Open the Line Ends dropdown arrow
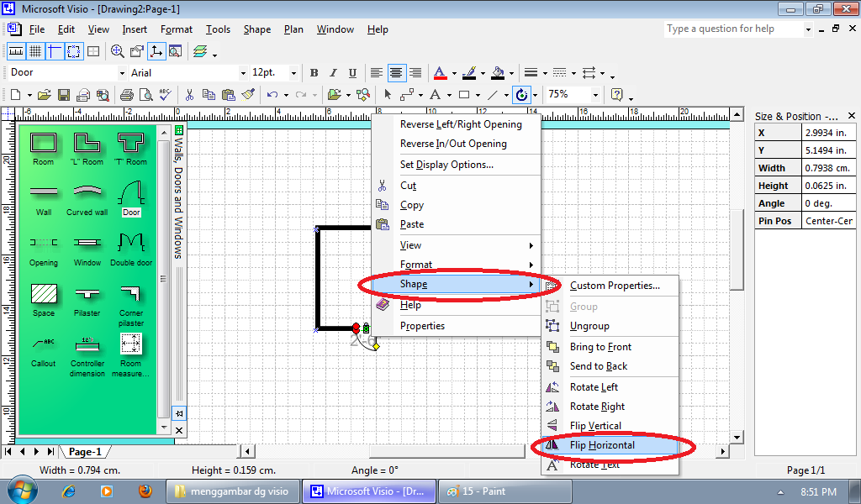The image size is (861, 504). coord(602,73)
